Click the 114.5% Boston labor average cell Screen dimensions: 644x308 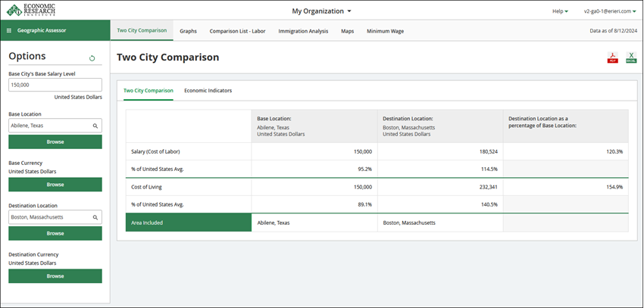[440, 170]
